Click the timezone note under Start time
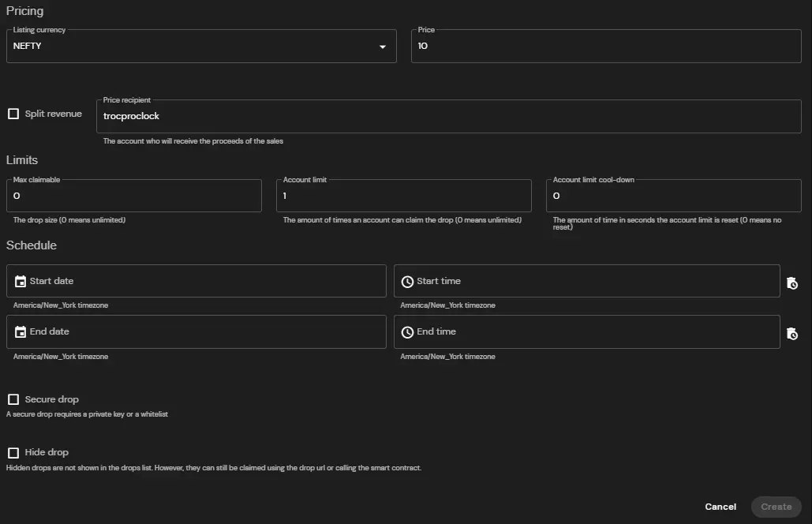 click(448, 305)
